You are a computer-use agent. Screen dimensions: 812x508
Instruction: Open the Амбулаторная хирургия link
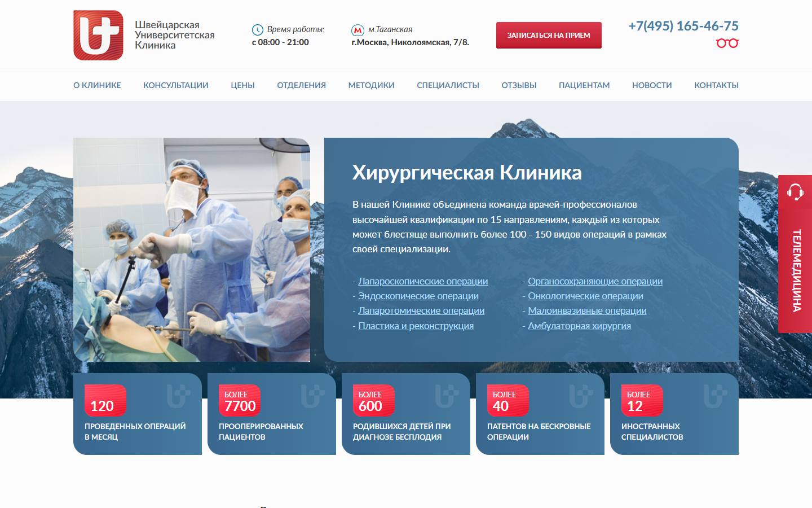pyautogui.click(x=579, y=326)
